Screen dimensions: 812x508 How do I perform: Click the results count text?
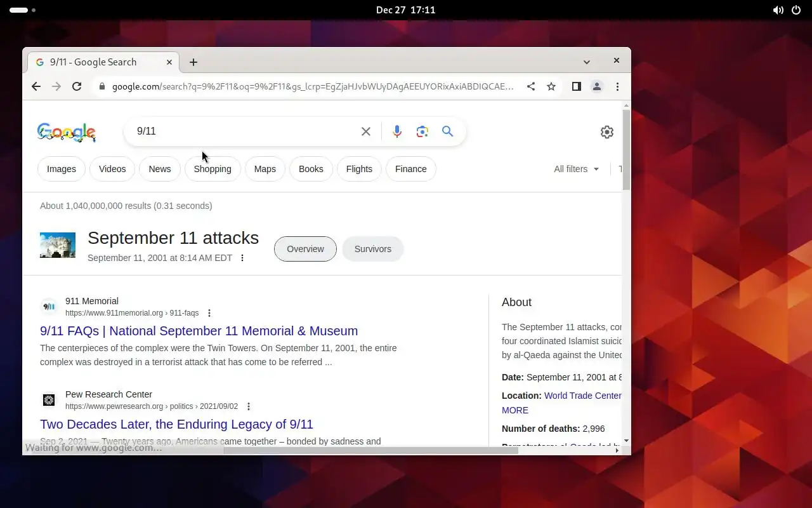pos(126,206)
